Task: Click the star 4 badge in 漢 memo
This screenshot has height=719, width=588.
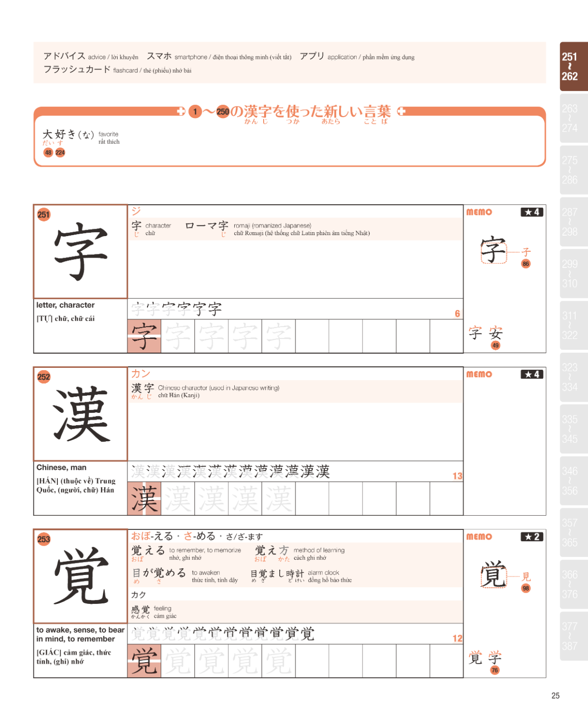Action: 532,374
